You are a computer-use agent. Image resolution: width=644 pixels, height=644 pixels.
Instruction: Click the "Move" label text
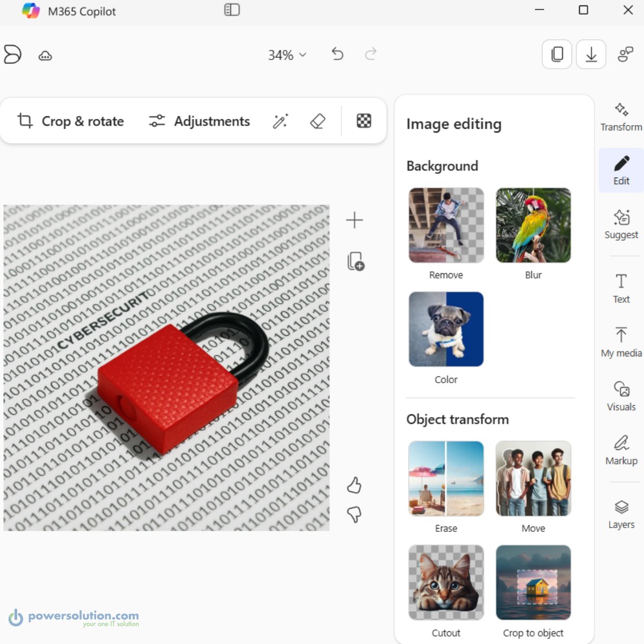coord(533,528)
